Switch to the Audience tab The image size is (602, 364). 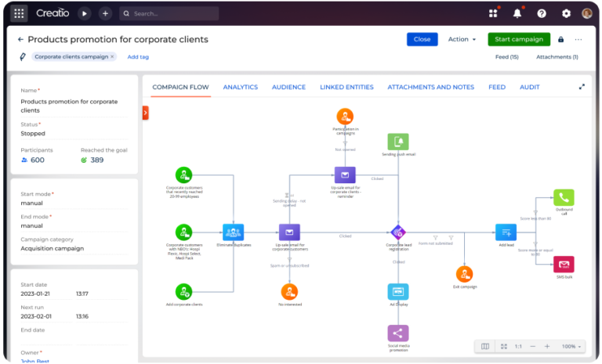[288, 87]
